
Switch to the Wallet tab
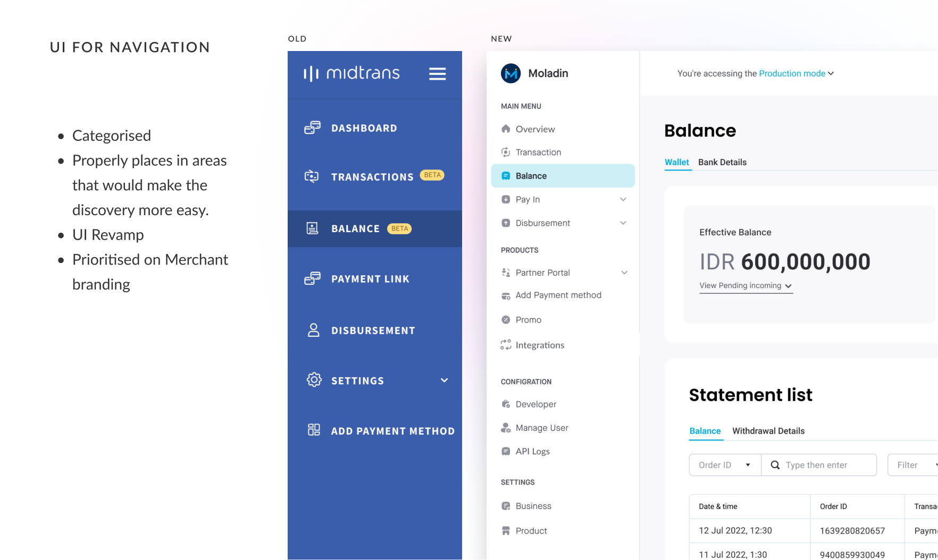(677, 163)
